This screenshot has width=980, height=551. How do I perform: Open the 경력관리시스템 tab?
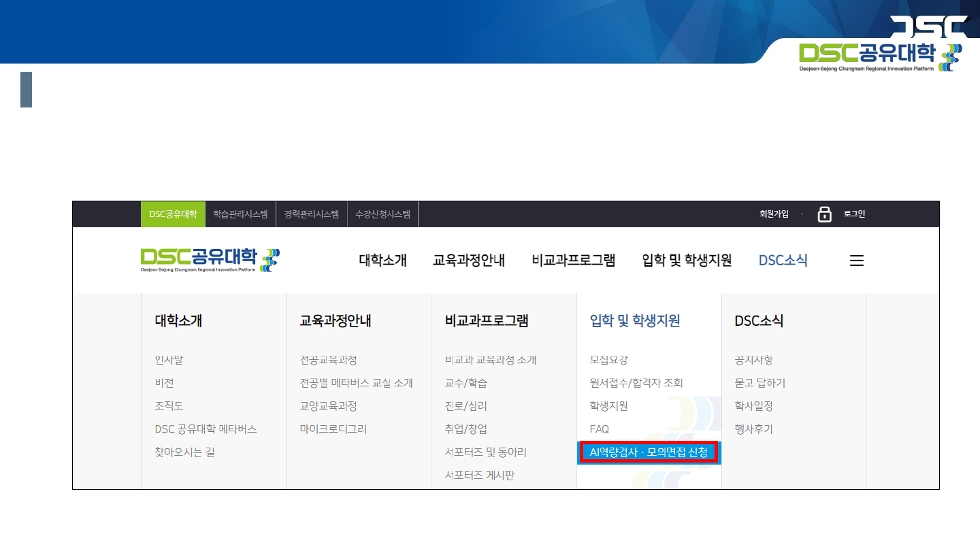click(312, 214)
